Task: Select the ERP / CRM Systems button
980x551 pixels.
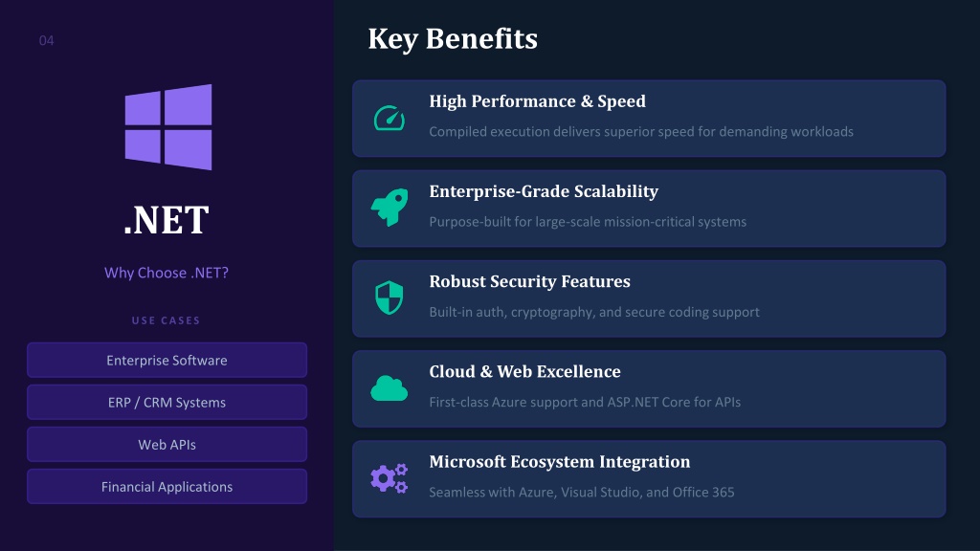Action: 167,403
